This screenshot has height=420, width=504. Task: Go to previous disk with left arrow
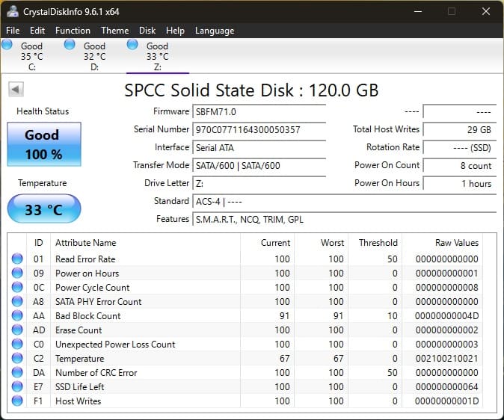[16, 90]
